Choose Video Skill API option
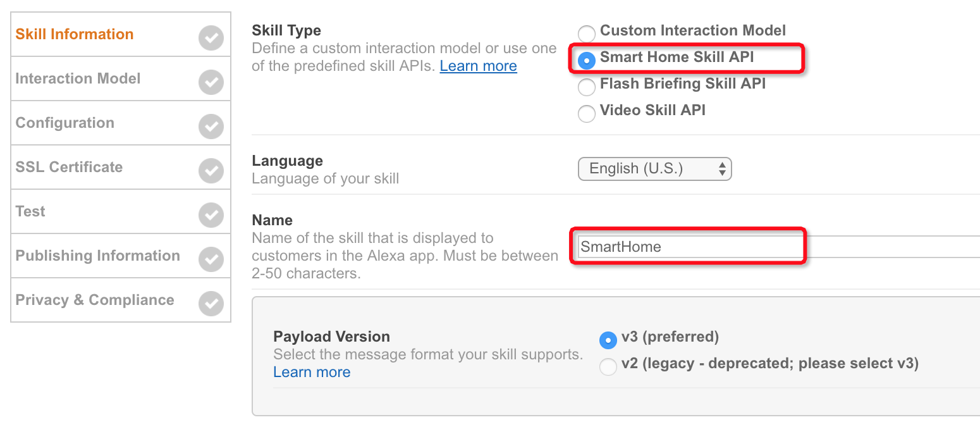 tap(587, 113)
